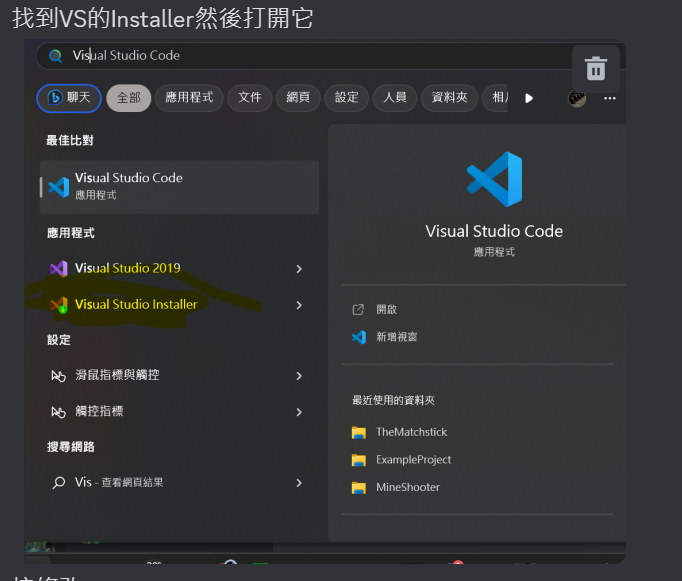The height and width of the screenshot is (581, 682).
Task: Click the folder icon beside TheMatchstick
Action: click(358, 433)
